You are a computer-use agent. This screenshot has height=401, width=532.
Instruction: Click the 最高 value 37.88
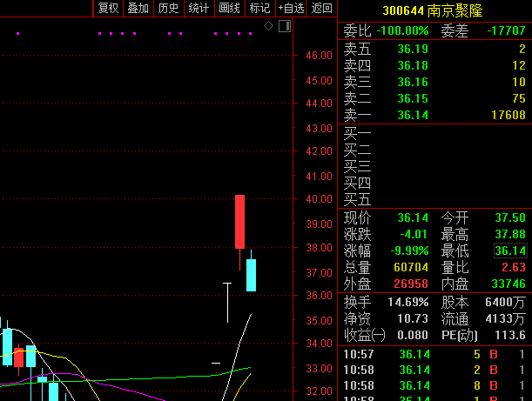click(510, 234)
